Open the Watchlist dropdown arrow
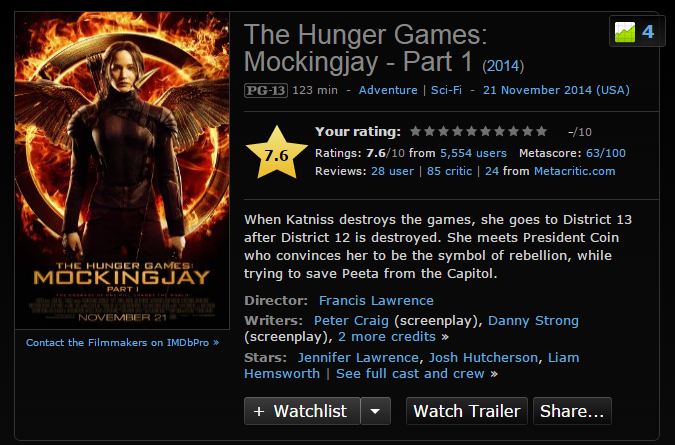675x445 pixels. point(375,411)
